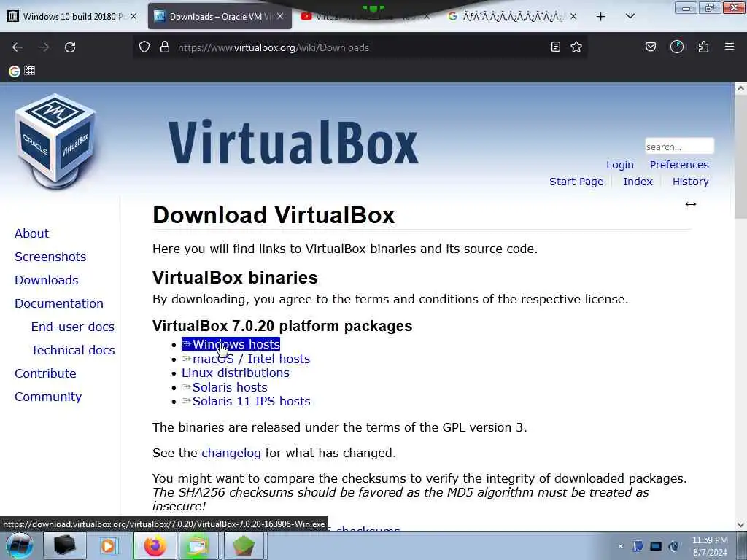Click the page vertical scrollbar thumb
This screenshot has height=560, width=747.
[x=740, y=158]
